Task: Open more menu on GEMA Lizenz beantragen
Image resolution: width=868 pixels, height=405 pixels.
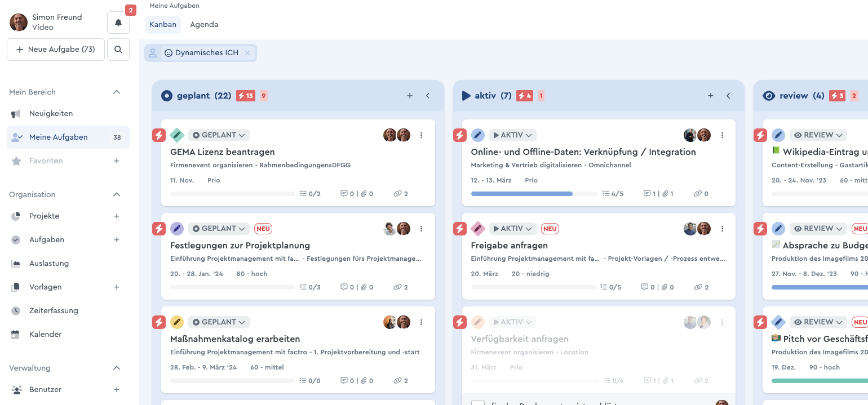Action: (422, 135)
